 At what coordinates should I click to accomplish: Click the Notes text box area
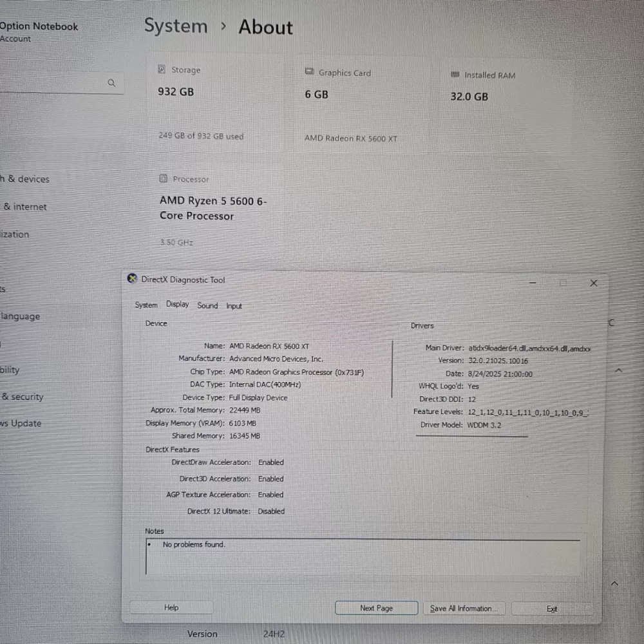tap(363, 557)
